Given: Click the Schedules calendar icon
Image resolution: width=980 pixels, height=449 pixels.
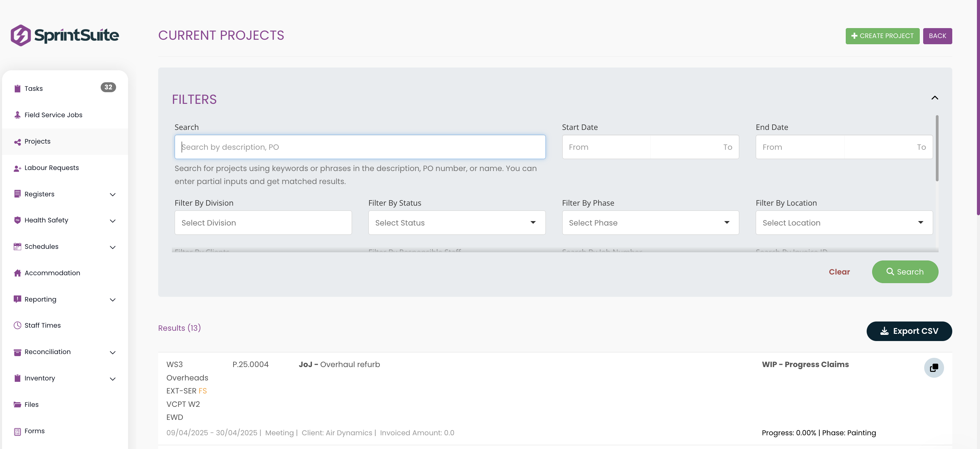Looking at the screenshot, I should click(x=17, y=246).
